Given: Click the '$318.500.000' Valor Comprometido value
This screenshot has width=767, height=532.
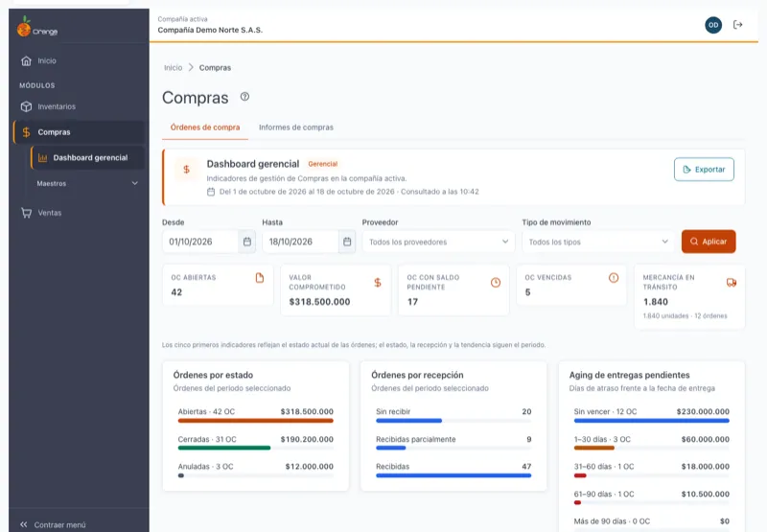Looking at the screenshot, I should coord(319,302).
